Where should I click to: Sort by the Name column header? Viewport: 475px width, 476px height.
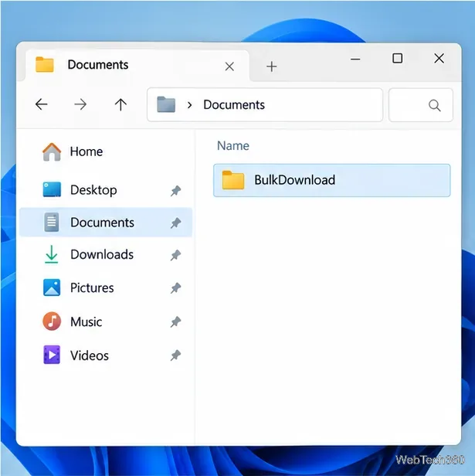(x=233, y=146)
